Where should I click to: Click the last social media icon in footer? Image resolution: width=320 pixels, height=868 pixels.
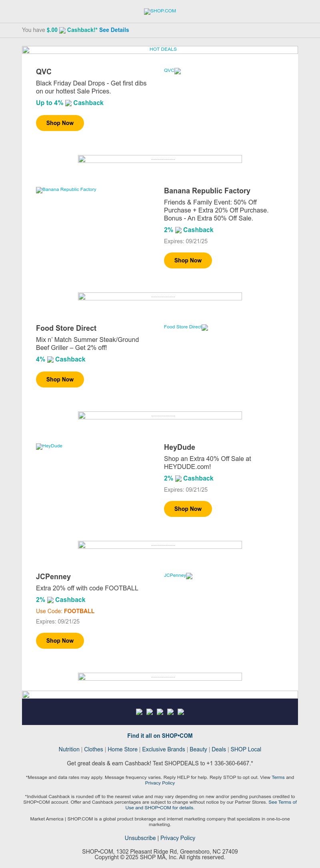pyautogui.click(x=181, y=712)
